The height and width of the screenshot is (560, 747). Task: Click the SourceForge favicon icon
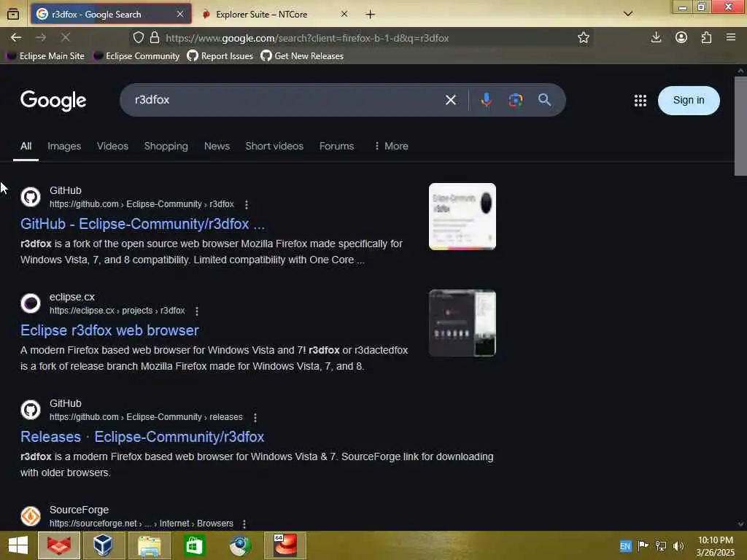[x=31, y=516]
